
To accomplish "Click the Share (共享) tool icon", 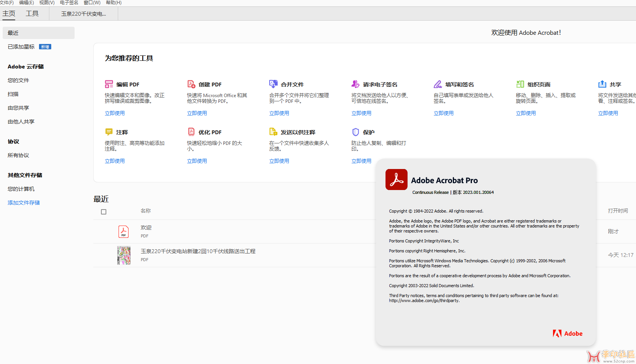I will (602, 84).
